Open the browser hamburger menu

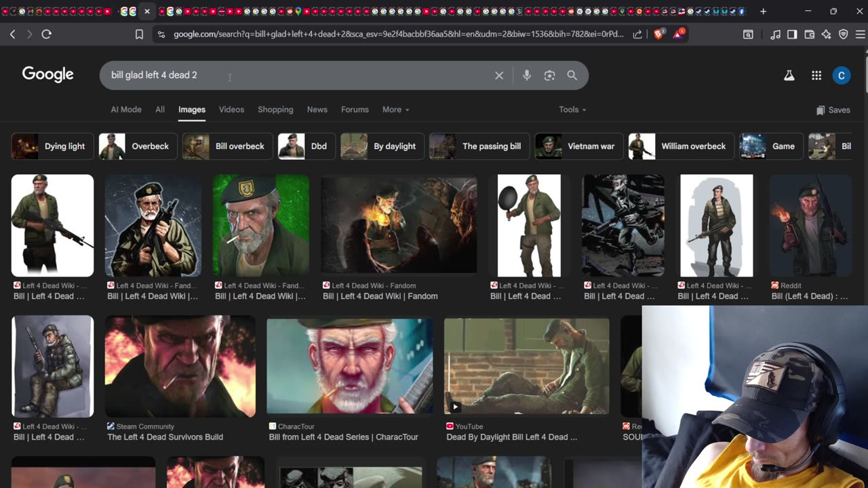(861, 35)
